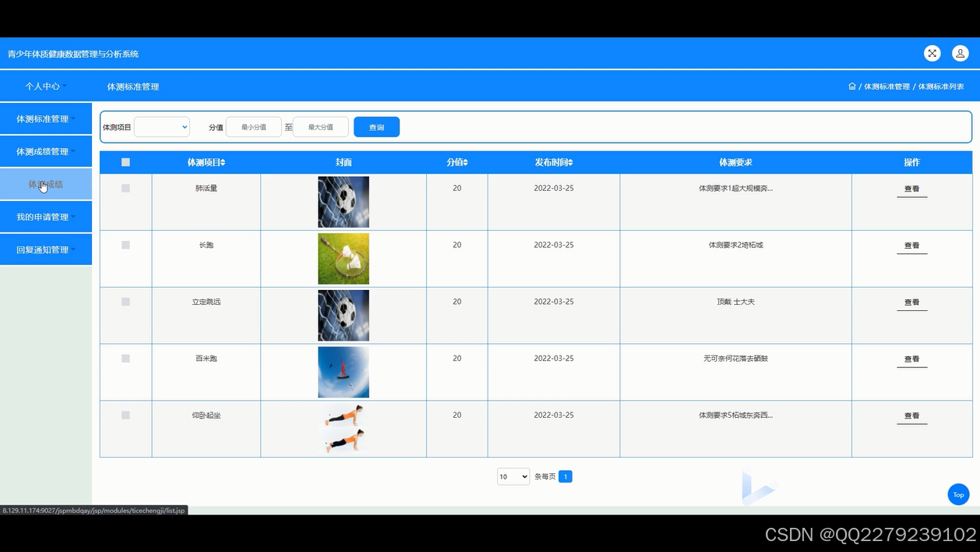Click the 查询 search button
This screenshot has width=980, height=552.
click(x=376, y=126)
